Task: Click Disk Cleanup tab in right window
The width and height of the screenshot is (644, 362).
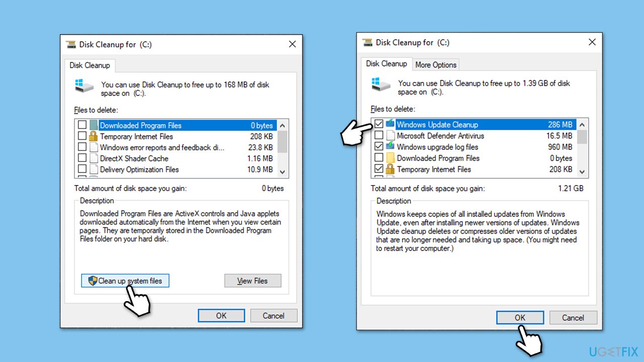Action: click(x=386, y=64)
